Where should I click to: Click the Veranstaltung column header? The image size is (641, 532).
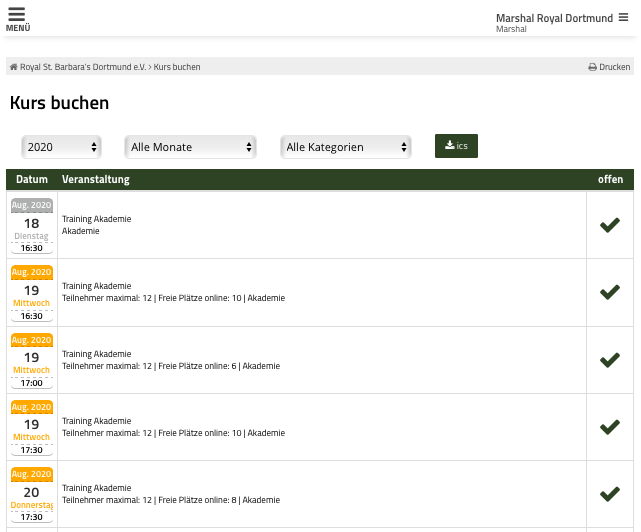[x=96, y=180]
